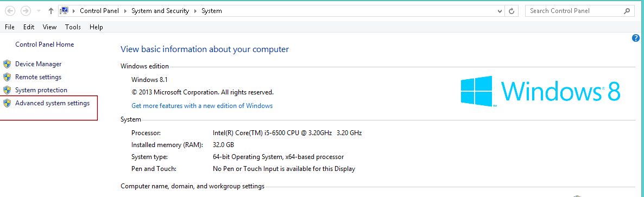Click the refresh icon in the address bar
Image resolution: width=644 pixels, height=197 pixels.
[x=512, y=11]
